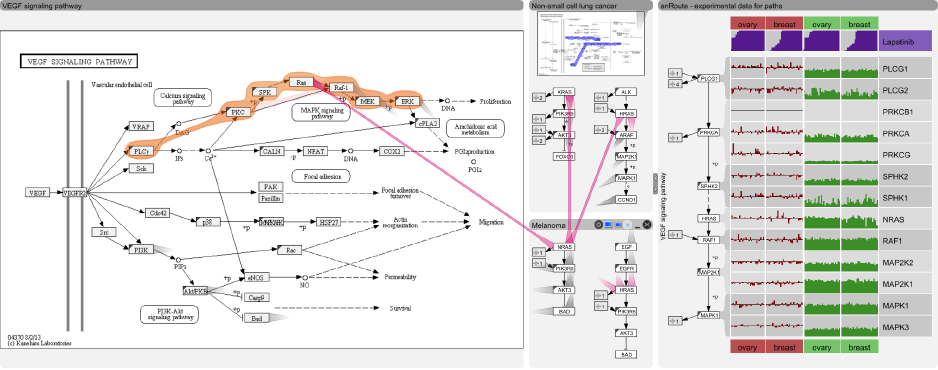Click the Lapatinib purple row label
Screen dimensions: 938x370
pyautogui.click(x=906, y=42)
